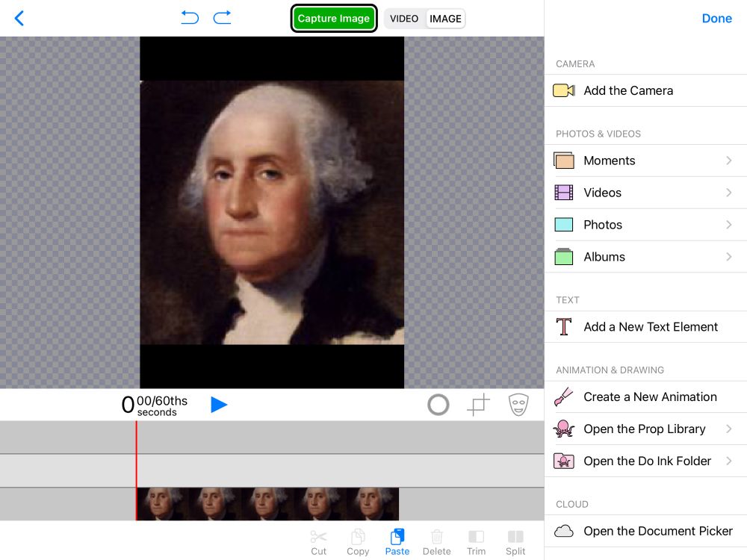The width and height of the screenshot is (747, 560).
Task: Select Create a New Animation
Action: [645, 396]
